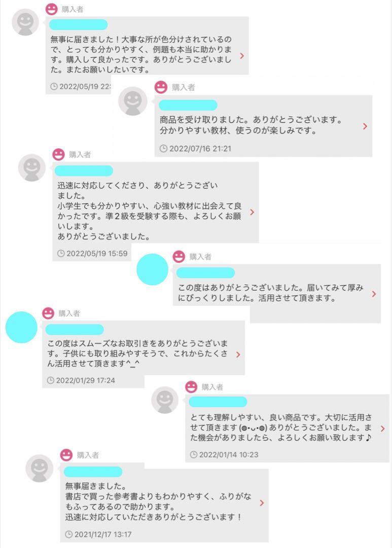The image size is (392, 548).
Task: Click the smiley rating icon above the 2022/07/16 review
Action: click(x=161, y=87)
